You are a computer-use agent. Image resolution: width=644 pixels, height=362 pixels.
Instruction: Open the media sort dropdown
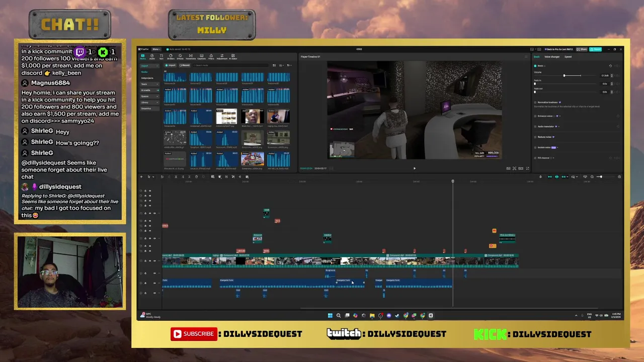pyautogui.click(x=283, y=65)
